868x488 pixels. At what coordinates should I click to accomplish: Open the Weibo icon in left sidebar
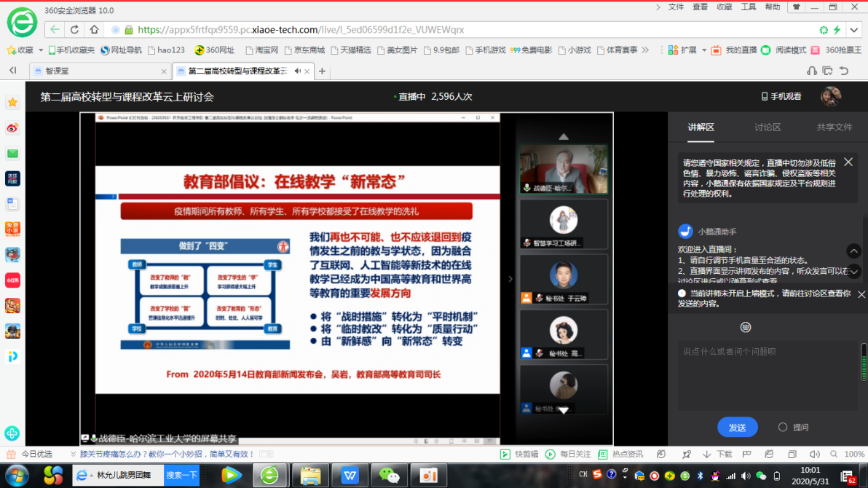tap(12, 128)
